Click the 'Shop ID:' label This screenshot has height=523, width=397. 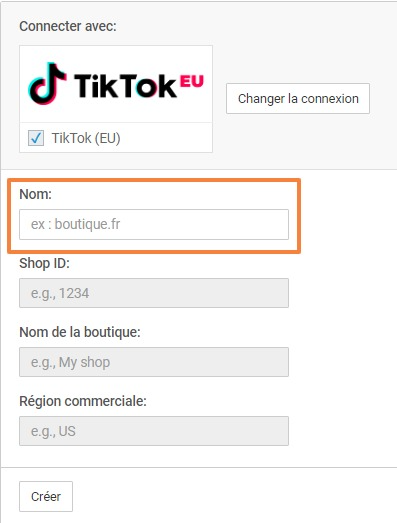[44, 264]
